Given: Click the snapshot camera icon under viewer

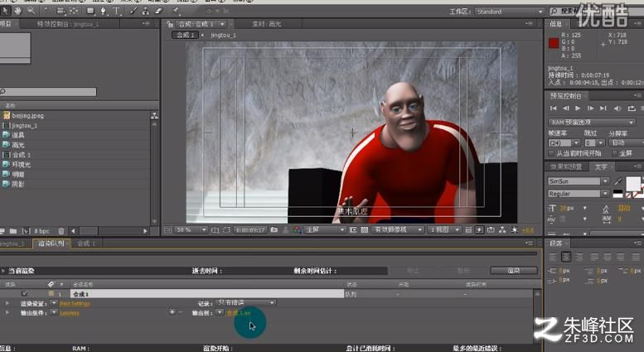Looking at the screenshot, I should 274,229.
